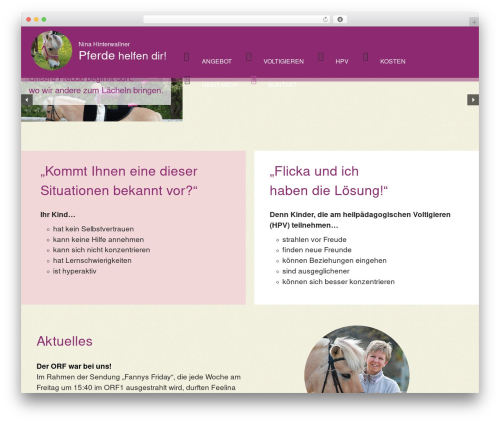Screen dimensions: 500x423
Task: Click 'hat Lernschwierigkeiten' list item
Action: click(92, 261)
